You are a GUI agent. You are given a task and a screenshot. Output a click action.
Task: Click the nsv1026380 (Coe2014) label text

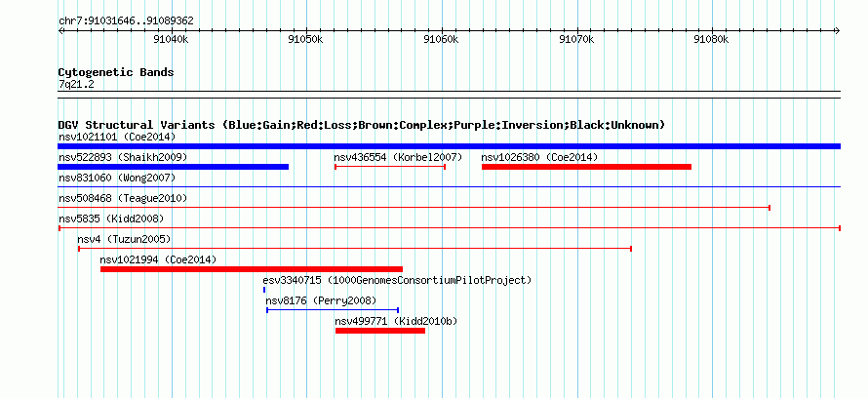point(539,157)
